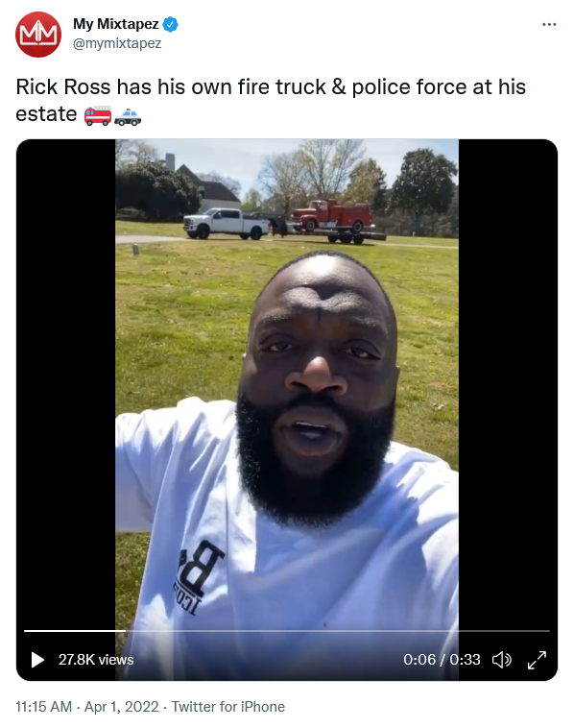Mute the video using the speaker icon
The image size is (574, 728).
pos(502,659)
